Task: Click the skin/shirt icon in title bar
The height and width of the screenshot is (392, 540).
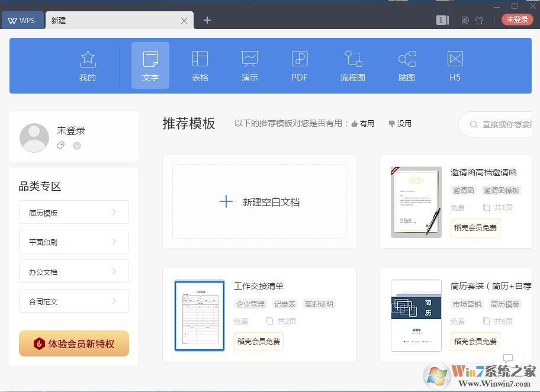Action: tap(480, 20)
